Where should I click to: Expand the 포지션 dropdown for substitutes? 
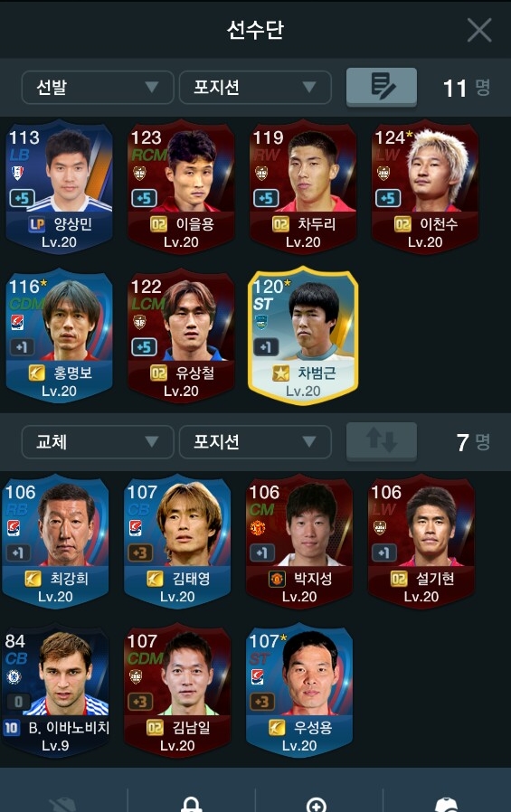point(255,442)
